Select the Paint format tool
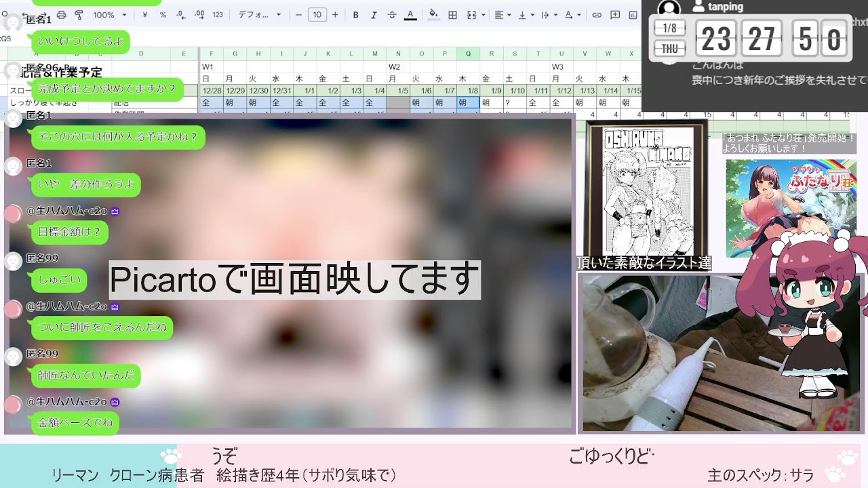 (79, 15)
